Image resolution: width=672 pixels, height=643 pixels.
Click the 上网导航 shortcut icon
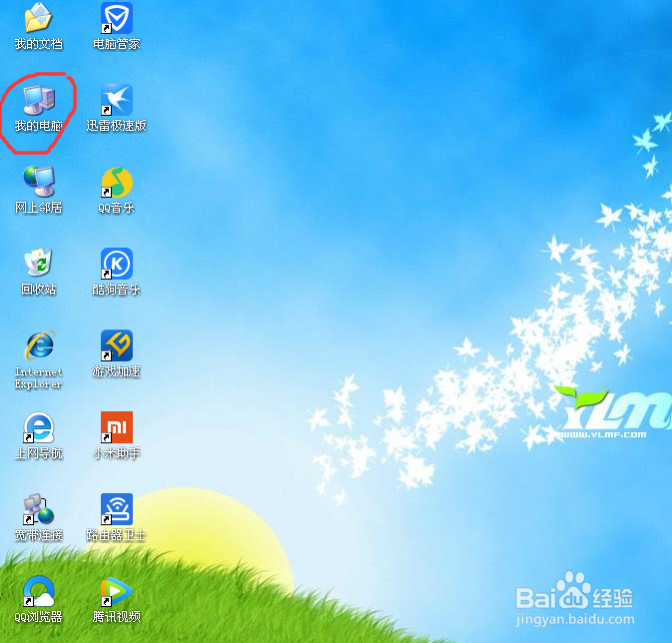point(39,427)
